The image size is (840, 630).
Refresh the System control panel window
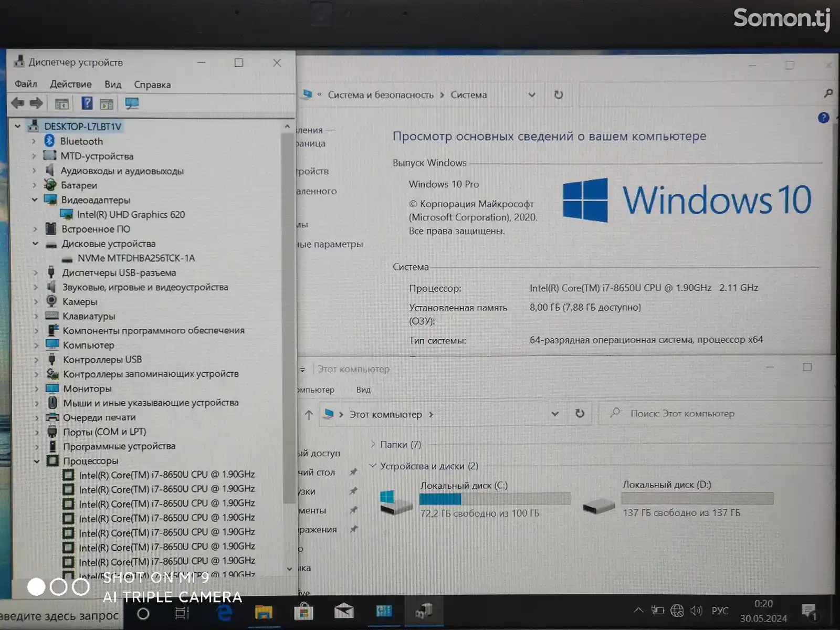pos(559,95)
